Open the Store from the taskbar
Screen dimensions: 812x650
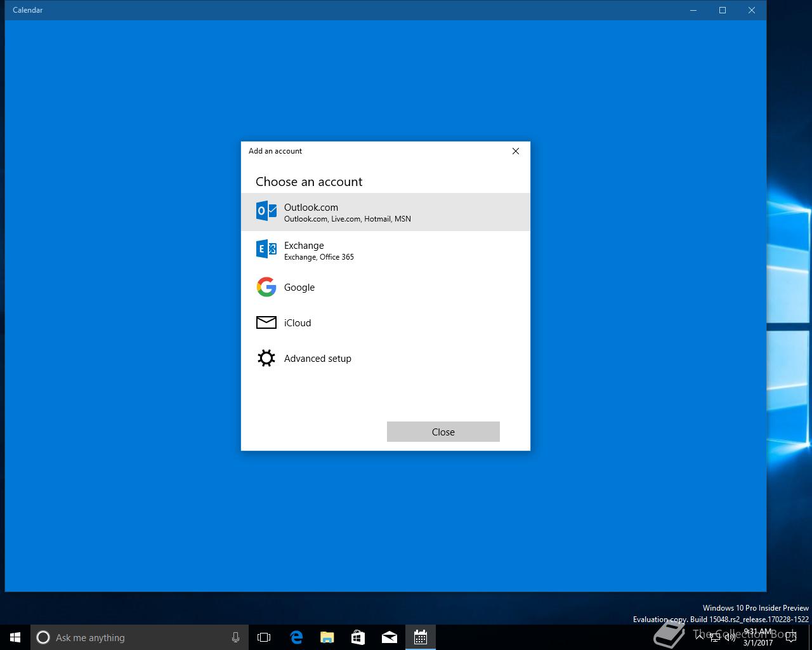tap(358, 637)
